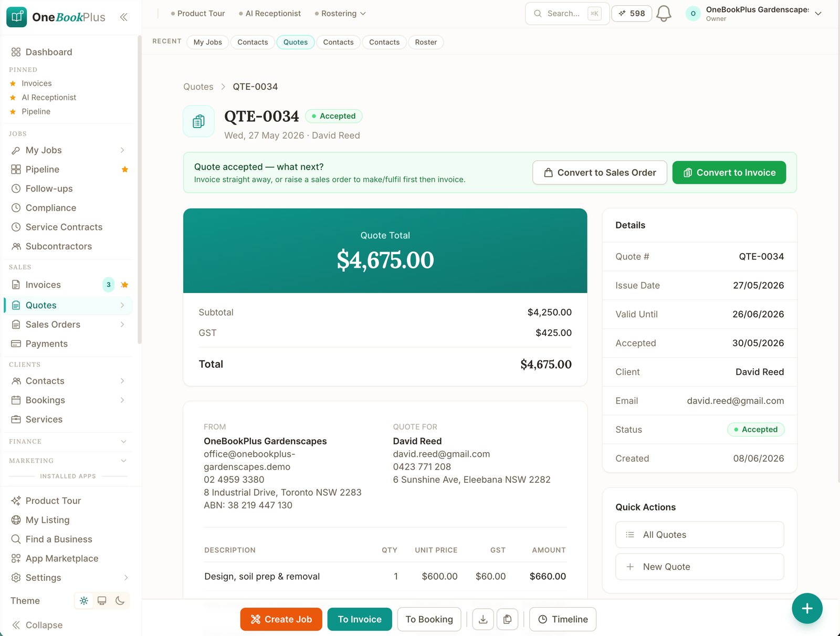This screenshot has width=840, height=636.
Task: Open the notifications bell
Action: click(x=664, y=13)
